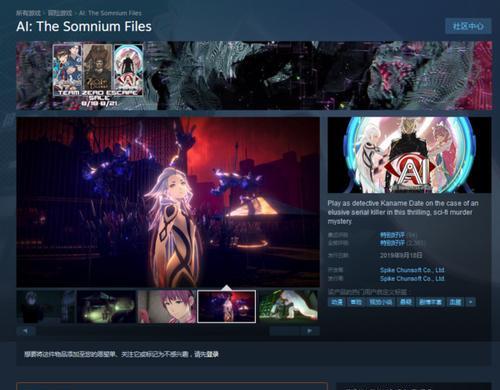Screen dimensions: 500x390
Task: Open the 'AI: The Somnium Files' breadcrumb link
Action: pos(110,13)
